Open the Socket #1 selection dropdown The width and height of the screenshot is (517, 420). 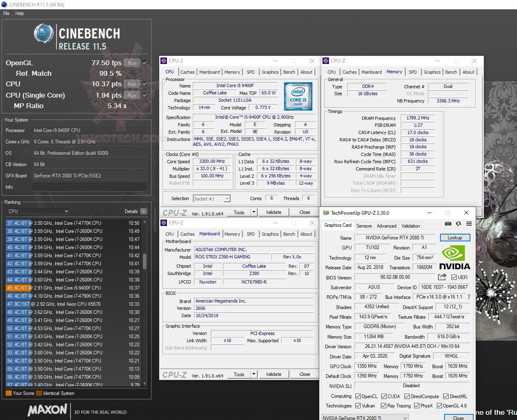tap(211, 198)
